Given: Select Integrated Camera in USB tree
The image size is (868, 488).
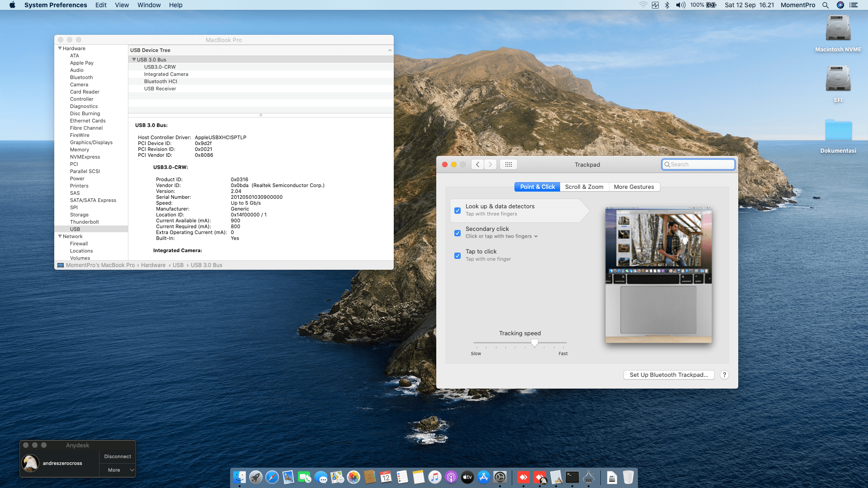Looking at the screenshot, I should click(x=166, y=74).
